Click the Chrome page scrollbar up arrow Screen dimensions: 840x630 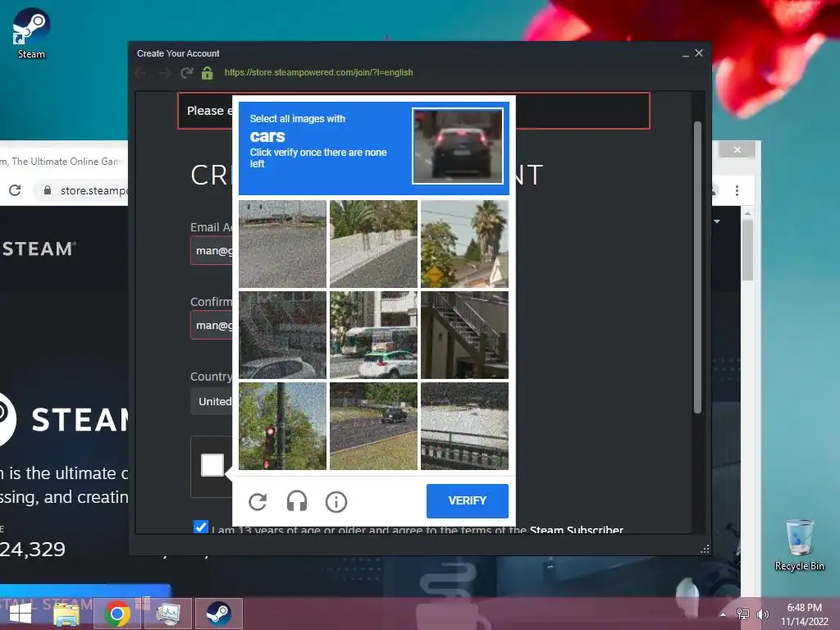coord(748,214)
